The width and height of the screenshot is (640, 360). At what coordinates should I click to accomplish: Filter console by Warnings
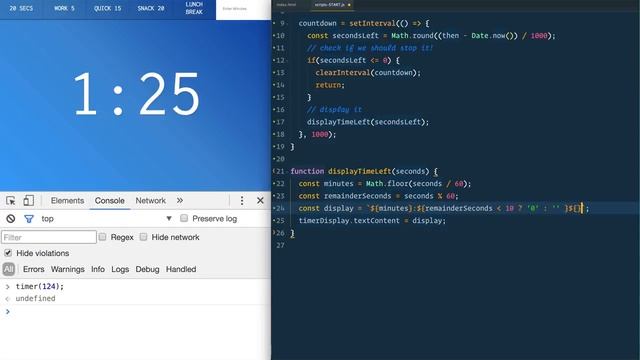(68, 269)
